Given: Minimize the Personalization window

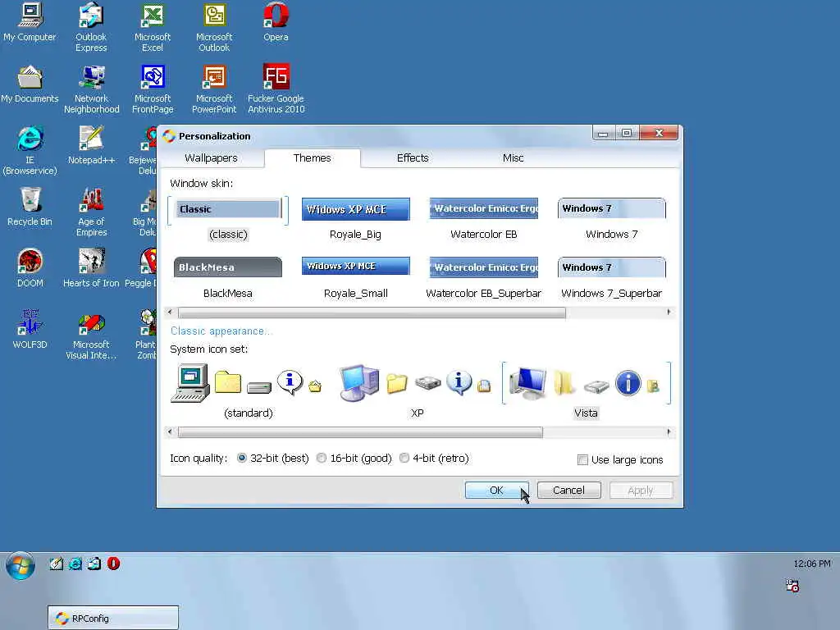Looking at the screenshot, I should tap(603, 133).
